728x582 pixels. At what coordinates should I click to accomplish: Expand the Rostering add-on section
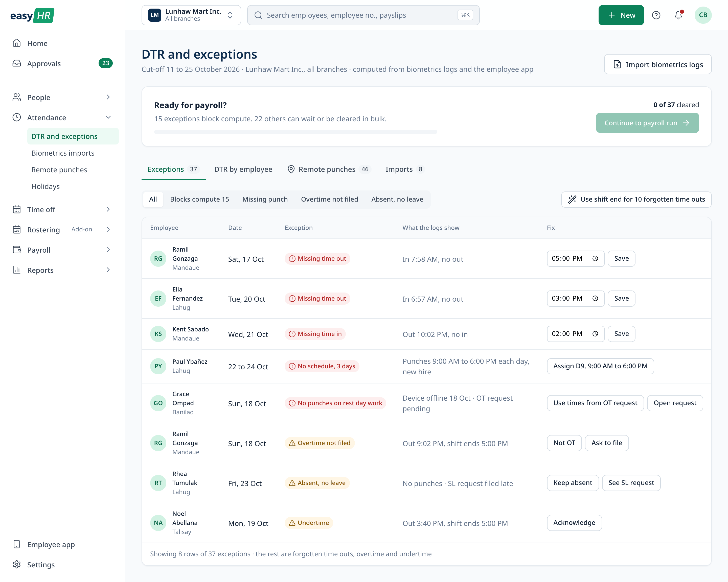(x=62, y=229)
